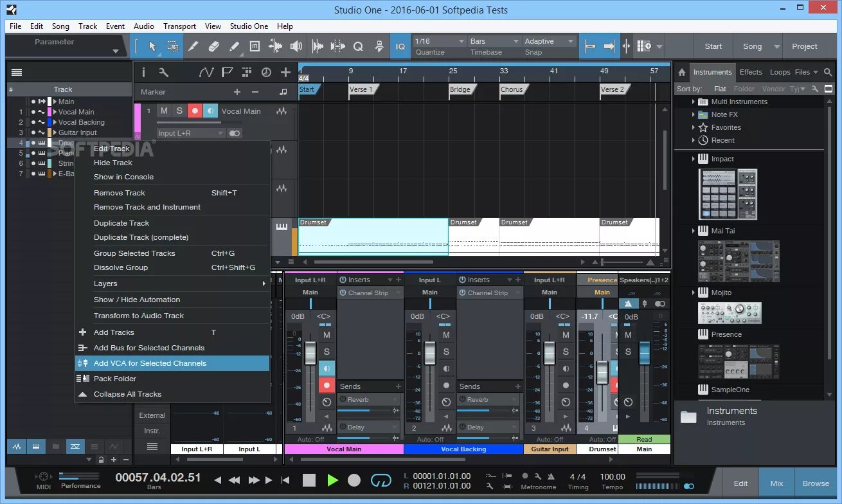Mute Vocal Main track

coord(165,111)
